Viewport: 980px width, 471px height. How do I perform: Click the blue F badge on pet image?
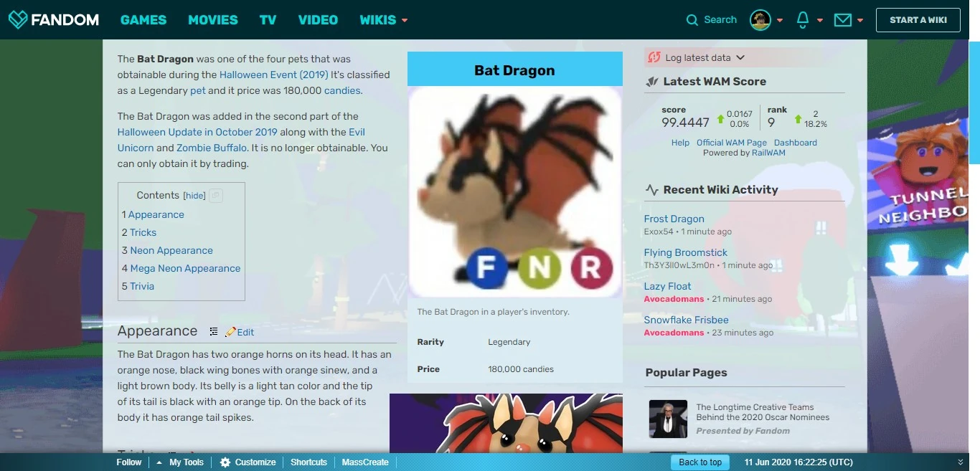point(486,268)
